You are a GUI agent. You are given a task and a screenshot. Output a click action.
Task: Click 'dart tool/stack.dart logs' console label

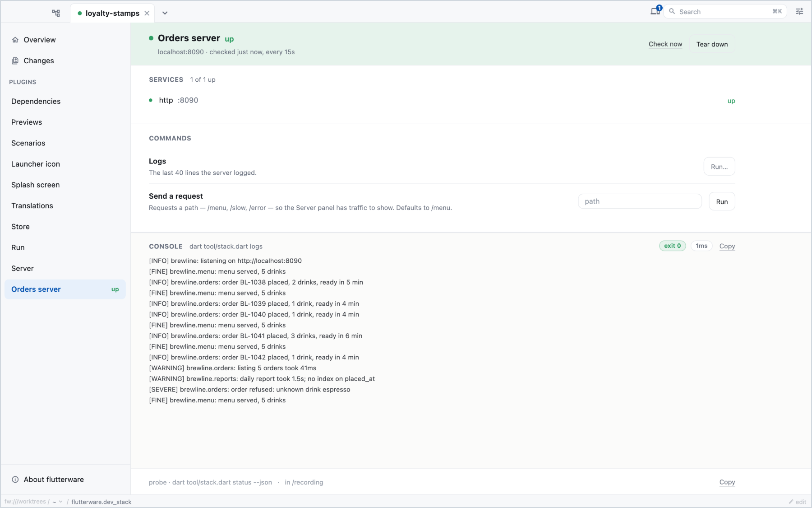(x=226, y=247)
